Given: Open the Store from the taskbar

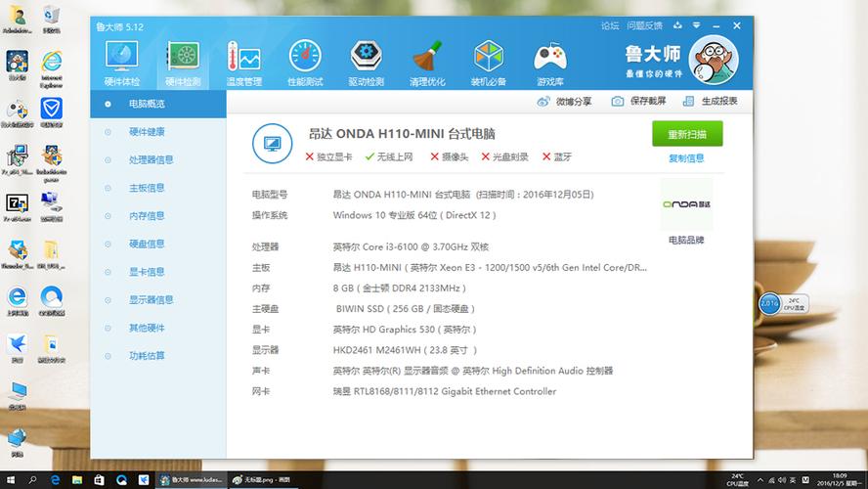Looking at the screenshot, I should click(x=99, y=480).
